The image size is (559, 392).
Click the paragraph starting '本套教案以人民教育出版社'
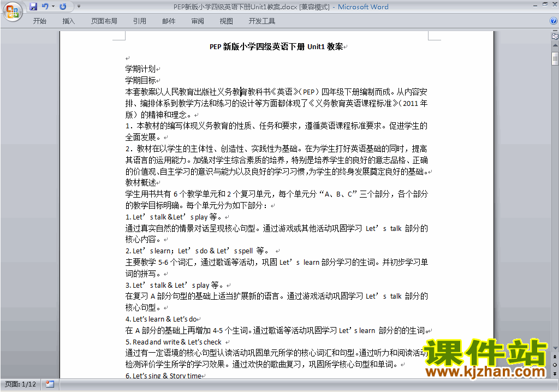[x=276, y=103]
